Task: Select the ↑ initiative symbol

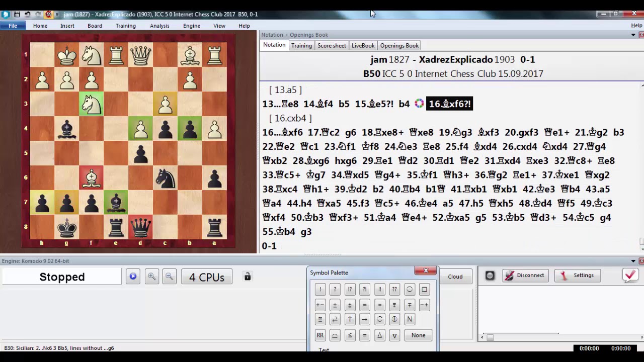Action: point(350,319)
